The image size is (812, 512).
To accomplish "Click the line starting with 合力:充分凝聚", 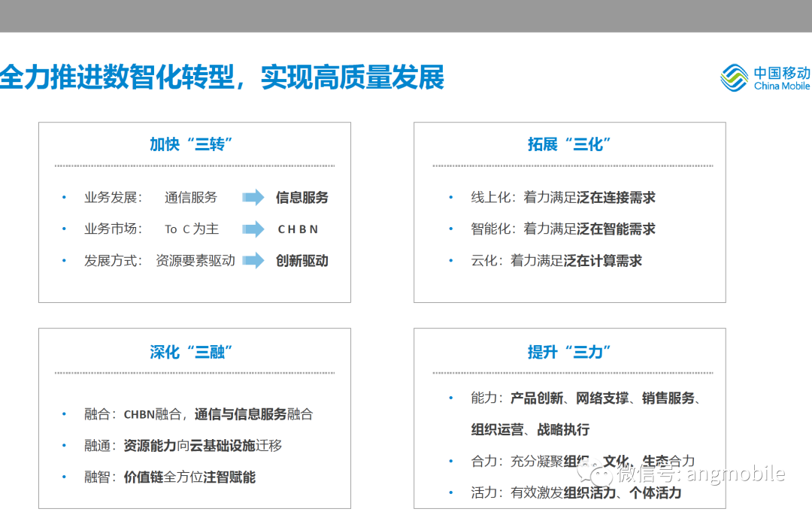I will tap(583, 461).
